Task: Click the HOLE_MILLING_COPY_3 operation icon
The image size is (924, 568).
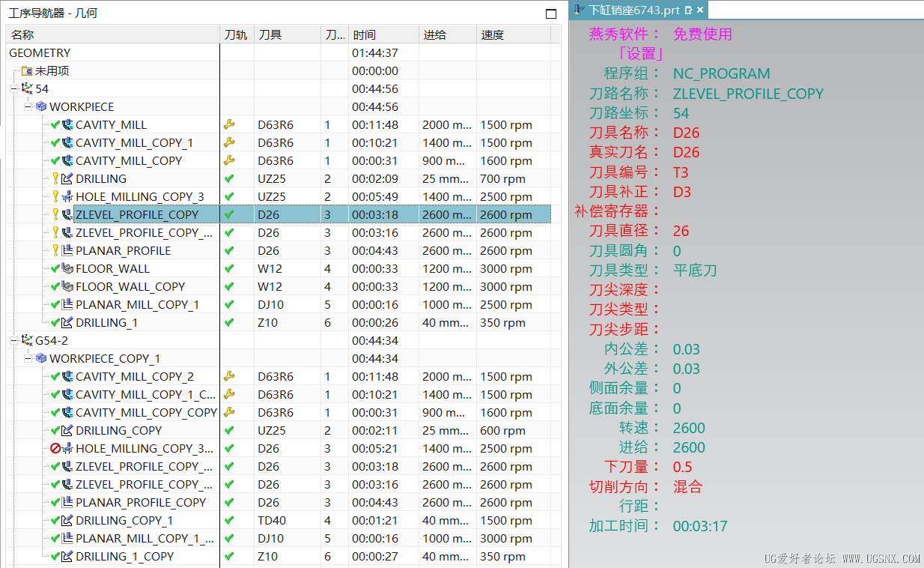Action: pos(67,197)
